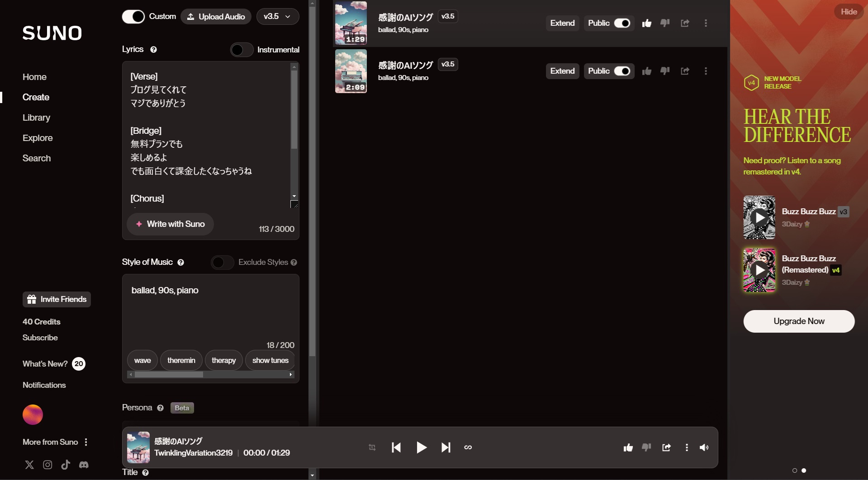Image resolution: width=868 pixels, height=480 pixels.
Task: Open Suno's Instagram page
Action: click(47, 465)
